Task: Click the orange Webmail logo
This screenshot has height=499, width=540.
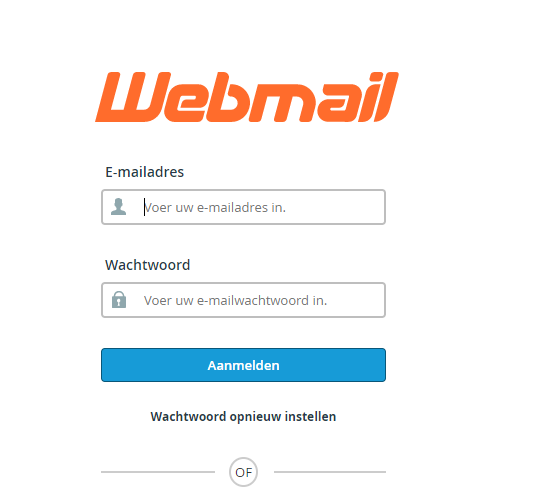Action: 247,97
